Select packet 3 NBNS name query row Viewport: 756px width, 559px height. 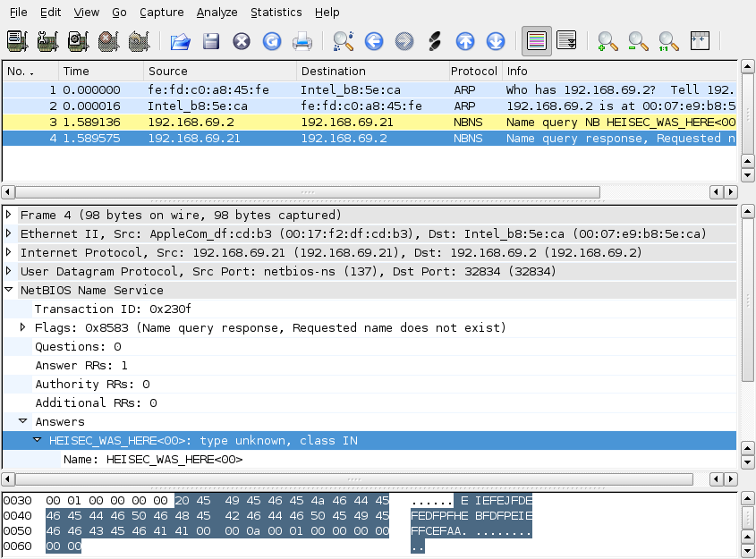(x=358, y=123)
